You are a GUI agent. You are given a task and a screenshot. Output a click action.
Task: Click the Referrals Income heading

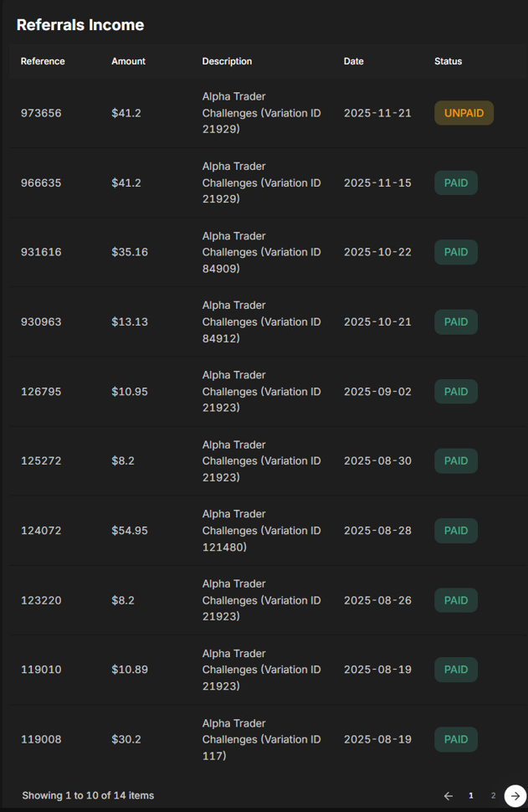(80, 25)
